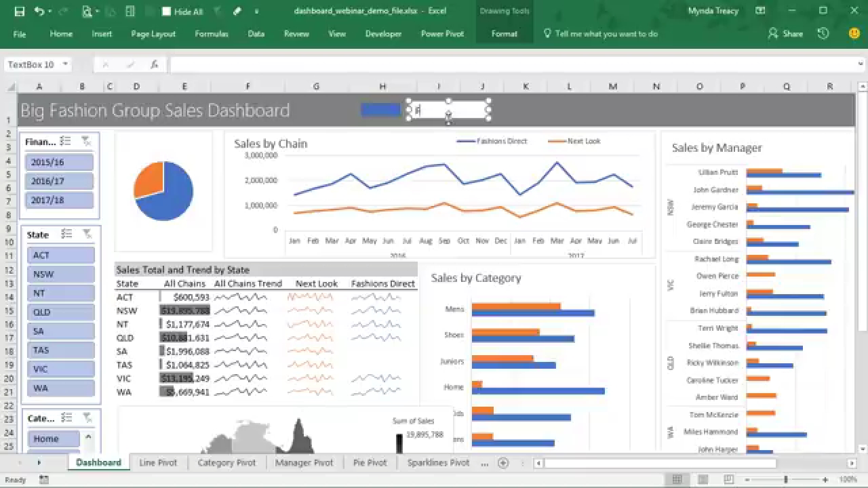Switch to Line Pivot sheet tab

tap(158, 462)
